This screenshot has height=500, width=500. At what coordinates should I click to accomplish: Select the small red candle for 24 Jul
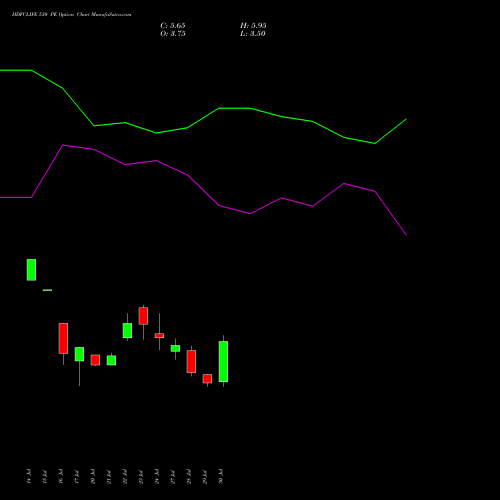pos(159,336)
